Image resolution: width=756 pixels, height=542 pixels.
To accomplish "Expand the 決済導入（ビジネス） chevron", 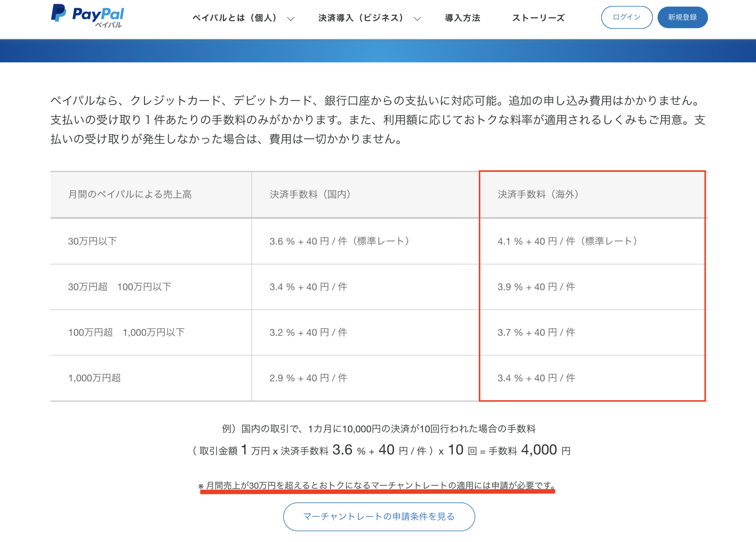I will (x=417, y=19).
